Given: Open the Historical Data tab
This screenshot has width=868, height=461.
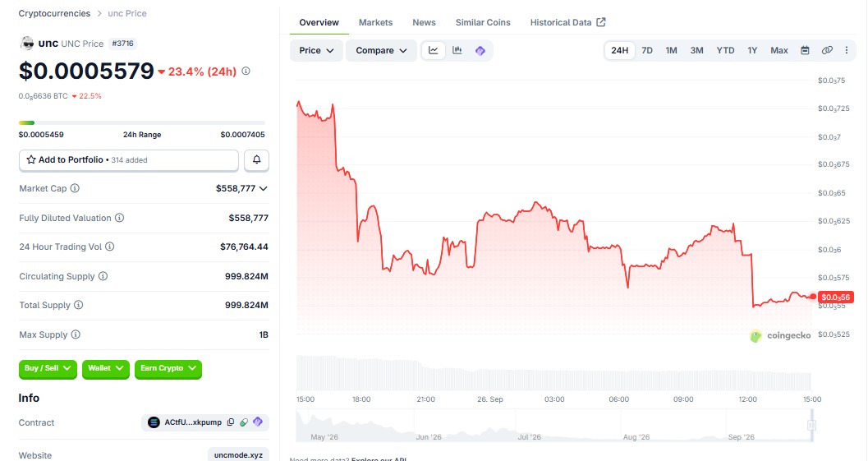Looking at the screenshot, I should pos(568,23).
